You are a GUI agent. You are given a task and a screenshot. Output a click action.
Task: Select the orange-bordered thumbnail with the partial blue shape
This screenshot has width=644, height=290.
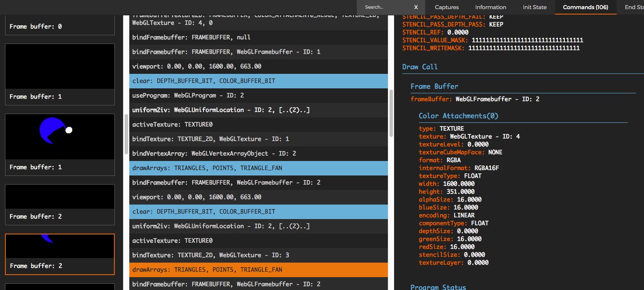(60, 254)
